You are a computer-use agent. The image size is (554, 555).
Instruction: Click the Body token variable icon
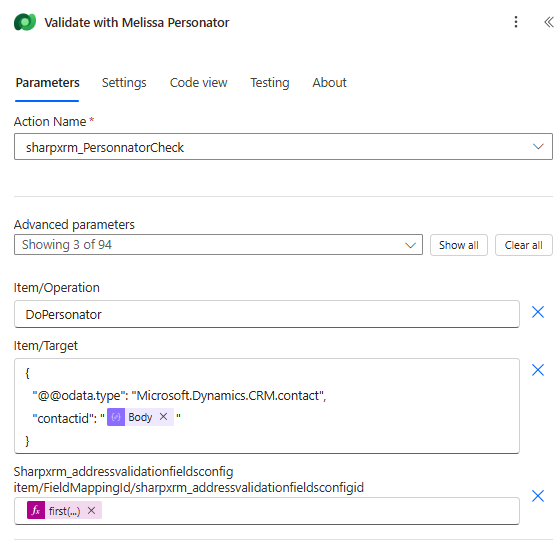pyautogui.click(x=116, y=417)
